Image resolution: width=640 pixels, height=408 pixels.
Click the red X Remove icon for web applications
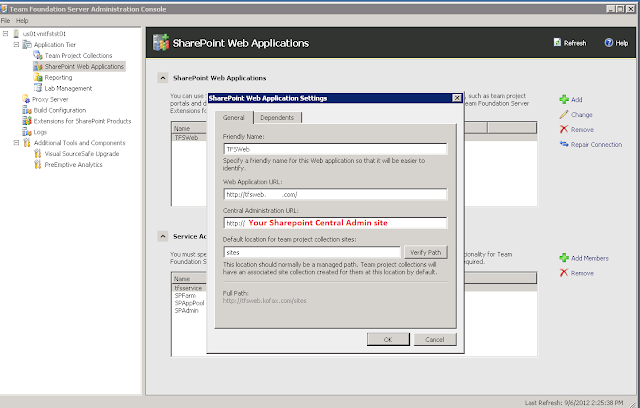pos(564,129)
